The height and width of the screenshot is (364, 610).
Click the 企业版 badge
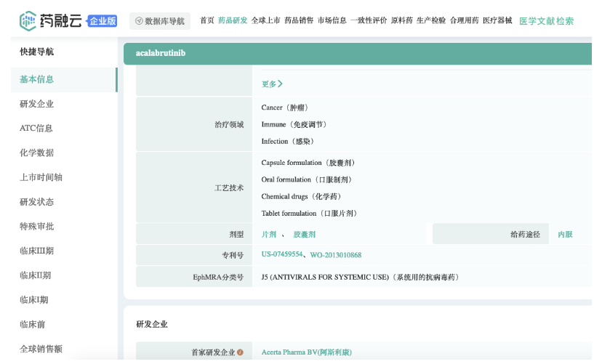point(102,21)
